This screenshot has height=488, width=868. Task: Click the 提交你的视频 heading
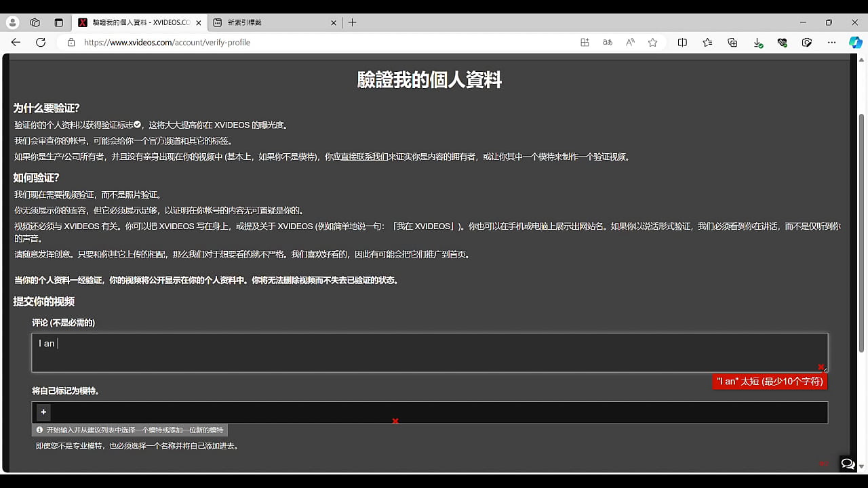point(44,302)
